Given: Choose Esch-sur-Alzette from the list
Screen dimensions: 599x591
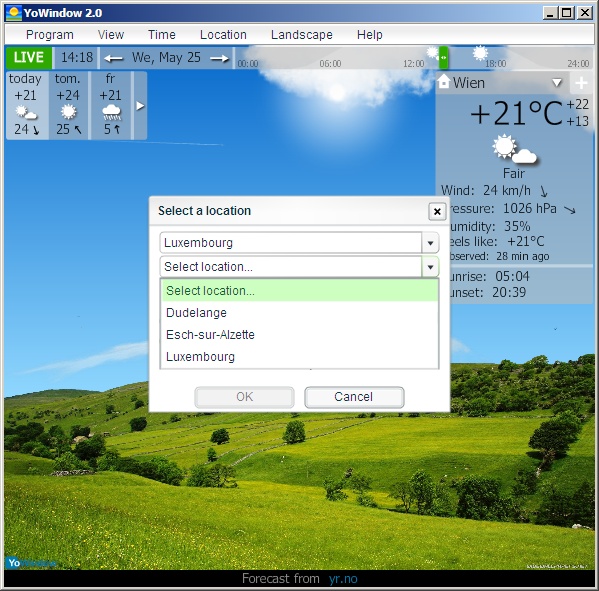Looking at the screenshot, I should 299,335.
